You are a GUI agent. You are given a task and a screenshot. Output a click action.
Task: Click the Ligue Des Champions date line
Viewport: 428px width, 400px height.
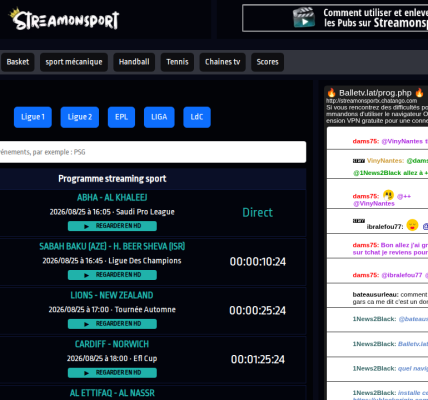click(x=112, y=261)
